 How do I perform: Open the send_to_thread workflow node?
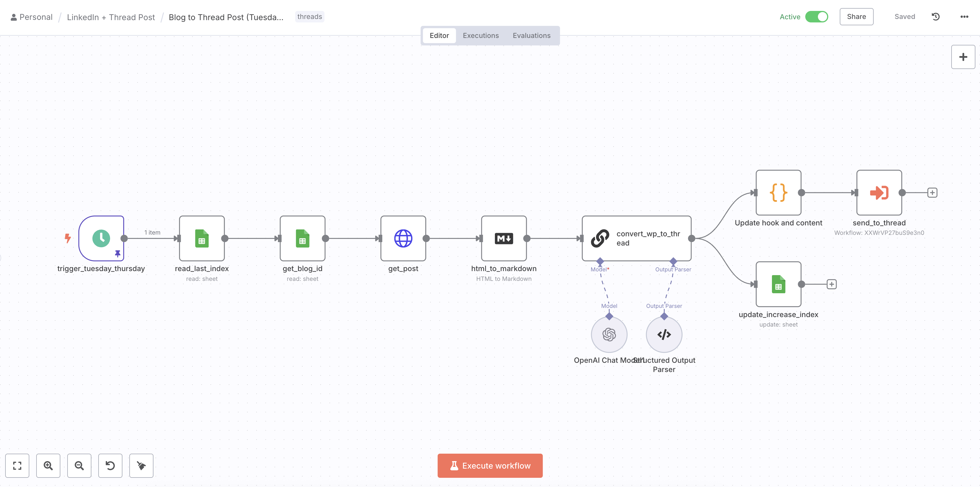coord(879,193)
